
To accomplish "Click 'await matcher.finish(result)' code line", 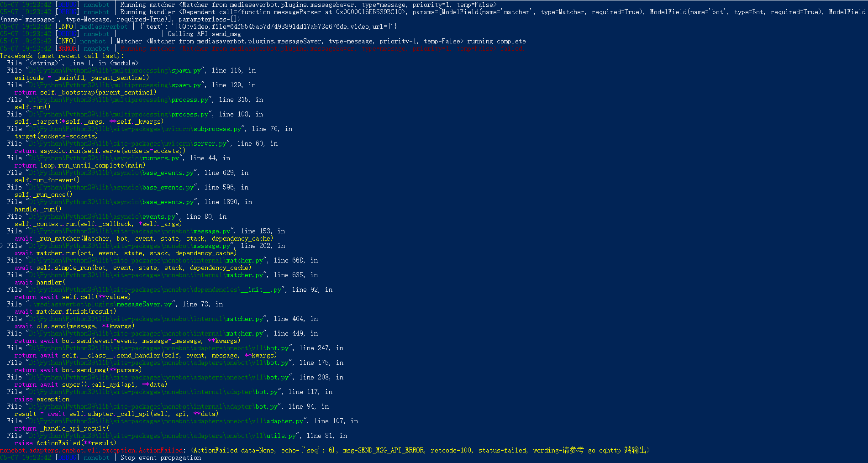I will [65, 311].
